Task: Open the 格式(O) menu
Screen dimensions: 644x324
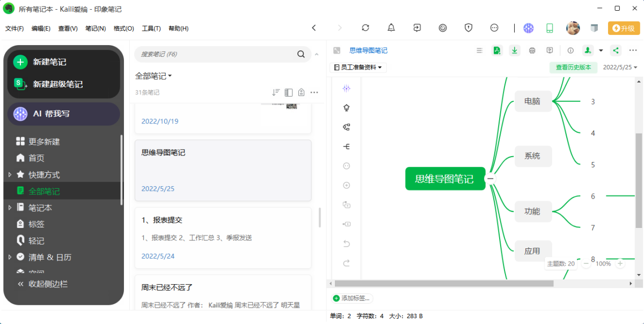Action: click(x=123, y=28)
